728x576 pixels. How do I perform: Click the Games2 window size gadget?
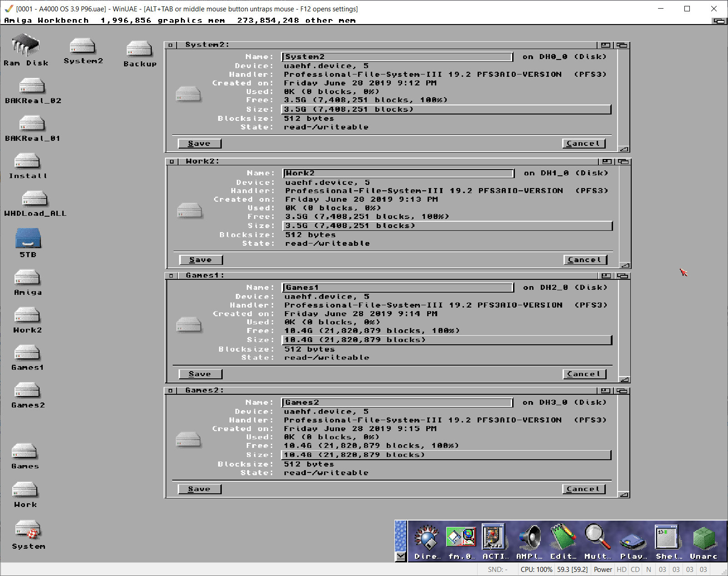(x=624, y=494)
